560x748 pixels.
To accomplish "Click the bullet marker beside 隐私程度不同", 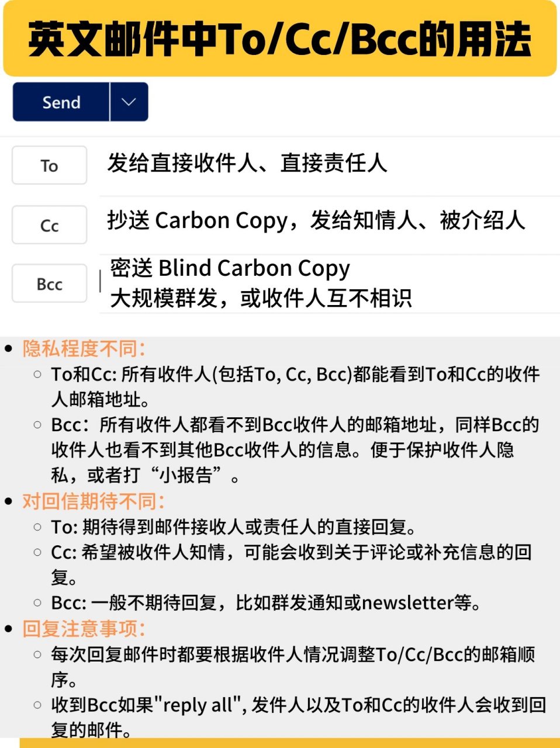I will pyautogui.click(x=9, y=347).
